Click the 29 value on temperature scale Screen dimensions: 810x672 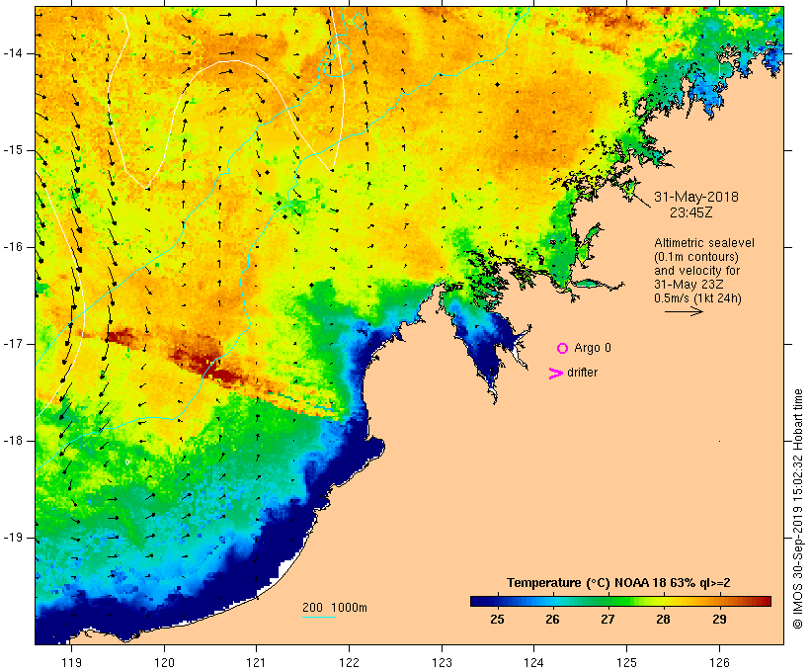point(719,620)
